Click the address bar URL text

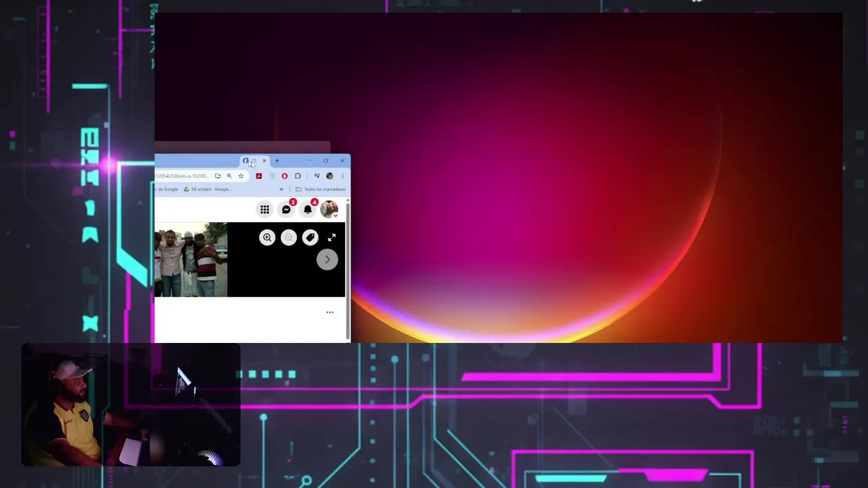[182, 176]
